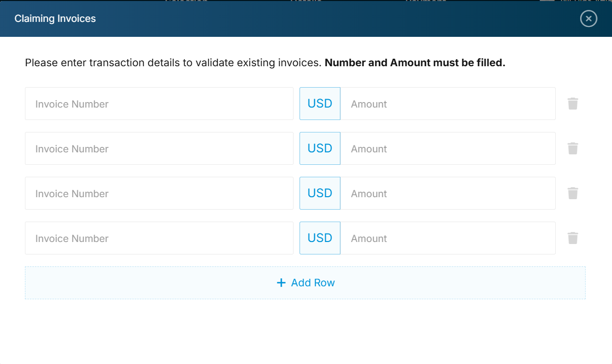Add a new invoice row
This screenshot has height=364, width=612.
305,283
